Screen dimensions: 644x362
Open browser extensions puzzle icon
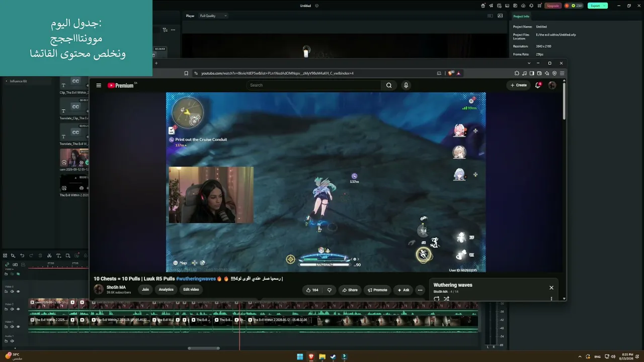point(517,73)
